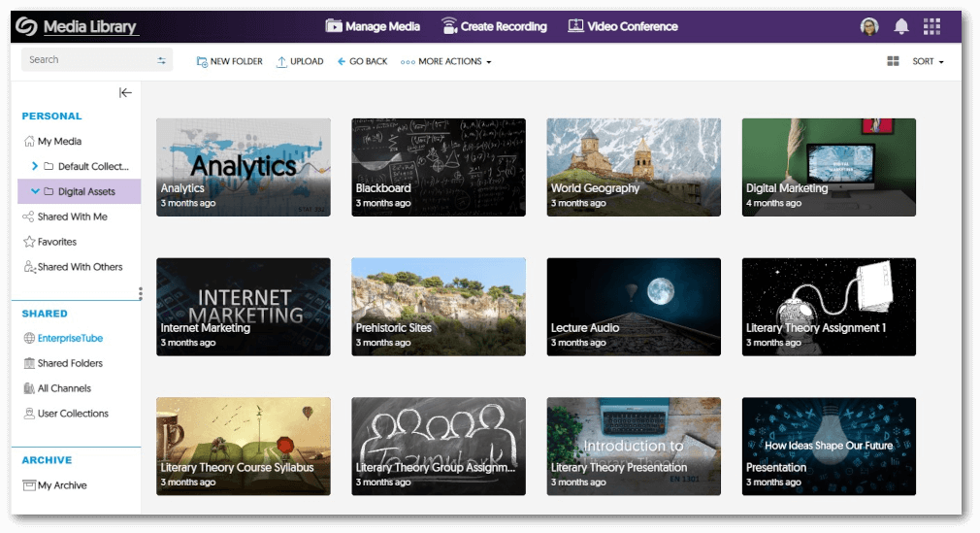Click the UPLOAD button
Viewport: 980px width, 533px height.
[x=300, y=61]
